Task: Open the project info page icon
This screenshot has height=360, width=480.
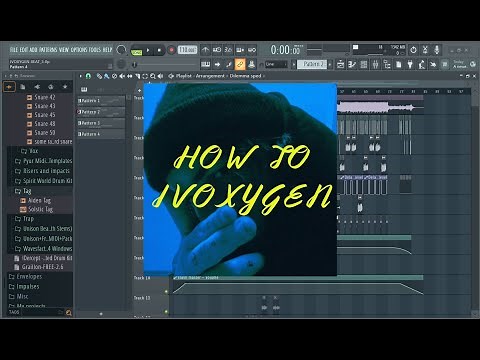Action: [399, 64]
